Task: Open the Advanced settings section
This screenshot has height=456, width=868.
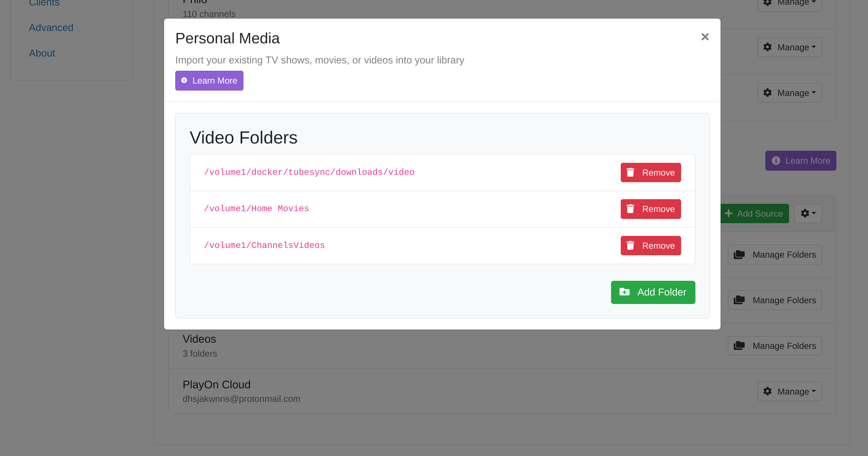Action: click(51, 28)
